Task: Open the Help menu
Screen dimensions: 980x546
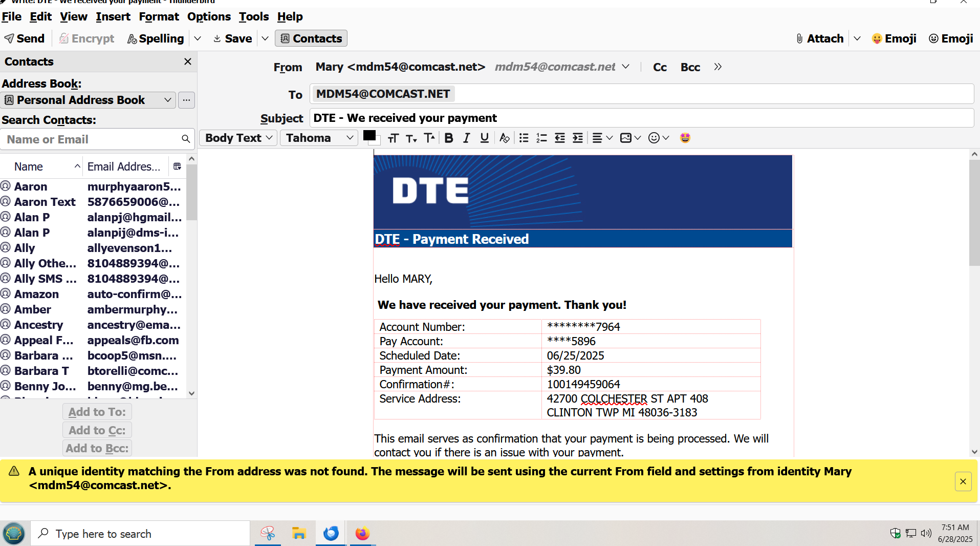Action: point(290,16)
